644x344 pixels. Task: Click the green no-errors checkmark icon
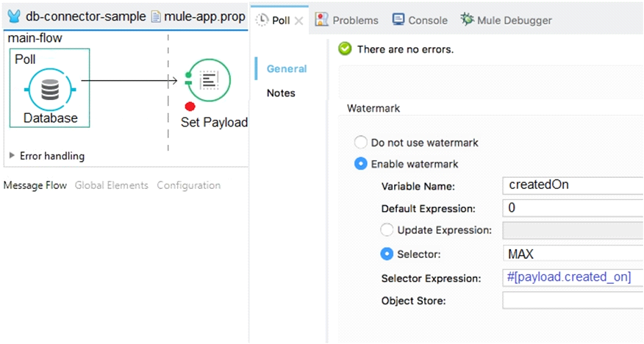pos(345,49)
